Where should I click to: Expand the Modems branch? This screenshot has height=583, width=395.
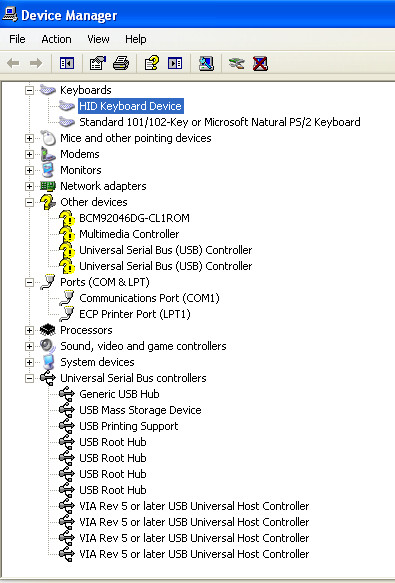(29, 154)
